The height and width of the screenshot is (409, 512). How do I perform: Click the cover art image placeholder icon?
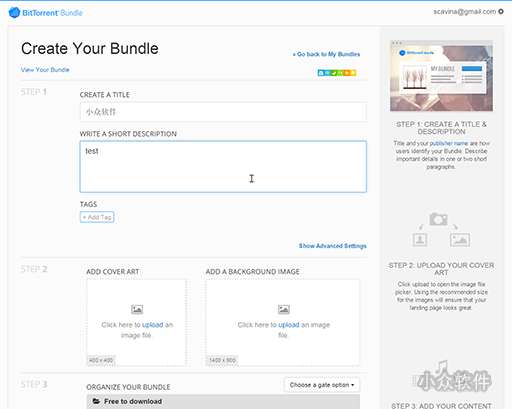tap(137, 309)
